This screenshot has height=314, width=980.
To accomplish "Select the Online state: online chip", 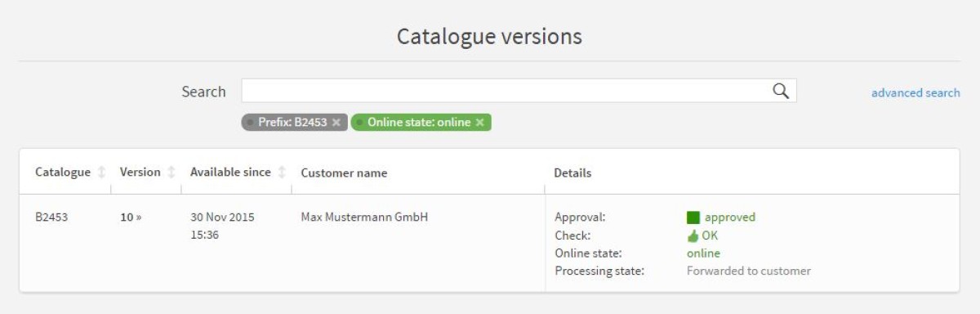I will 421,123.
